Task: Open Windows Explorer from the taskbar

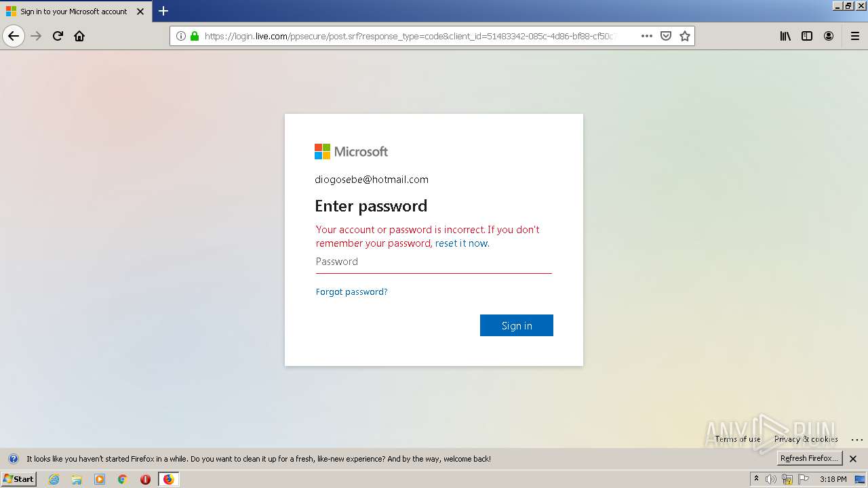Action: tap(77, 479)
